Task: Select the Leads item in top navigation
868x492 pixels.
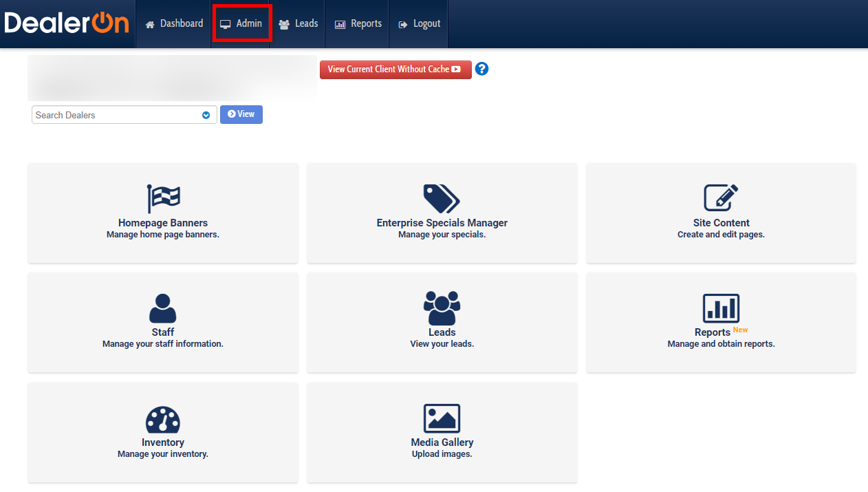Action: 298,23
